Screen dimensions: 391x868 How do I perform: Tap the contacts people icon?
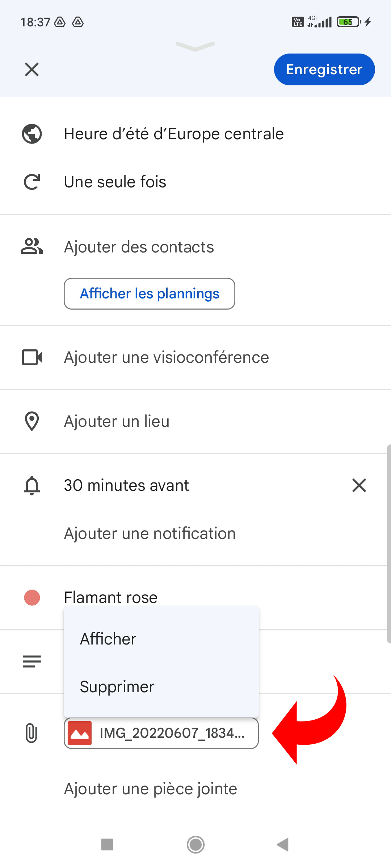tap(32, 247)
